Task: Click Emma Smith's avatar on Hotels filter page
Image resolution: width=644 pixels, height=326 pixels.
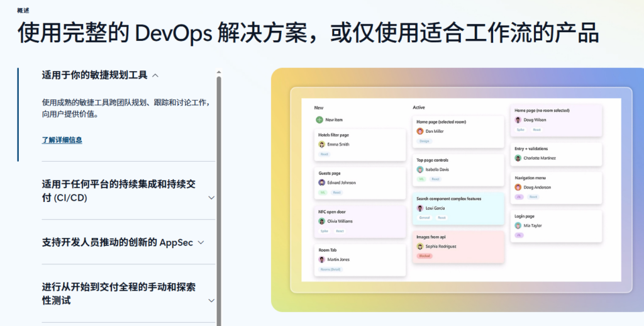Action: [x=321, y=144]
